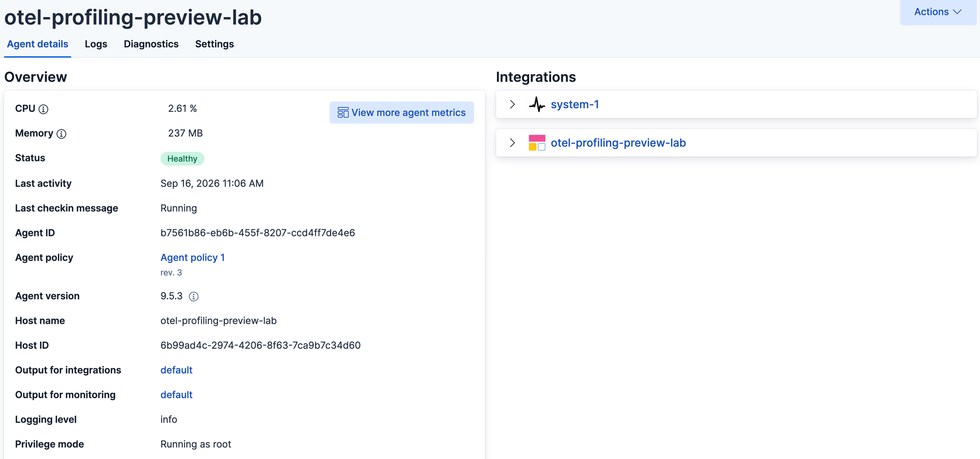Click the Agent version info icon
The width and height of the screenshot is (980, 459).
[x=194, y=296]
